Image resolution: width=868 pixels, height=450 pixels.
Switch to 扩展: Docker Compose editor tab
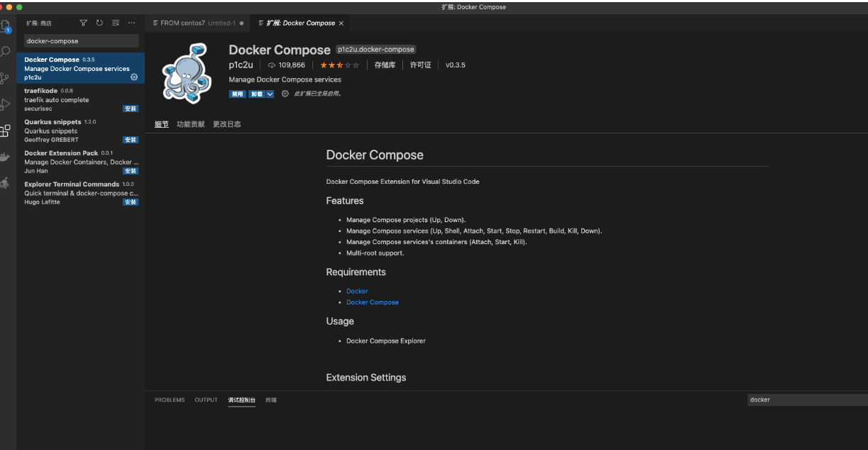coord(301,23)
